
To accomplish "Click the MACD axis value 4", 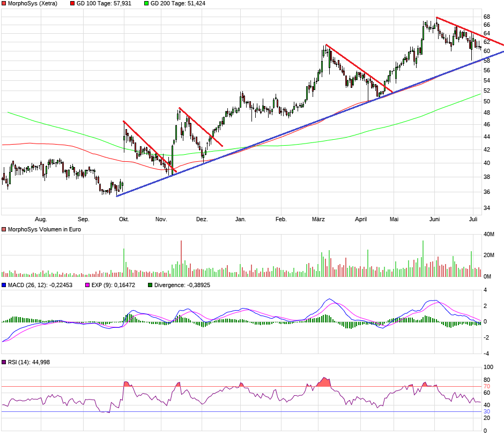I will 485,290.
